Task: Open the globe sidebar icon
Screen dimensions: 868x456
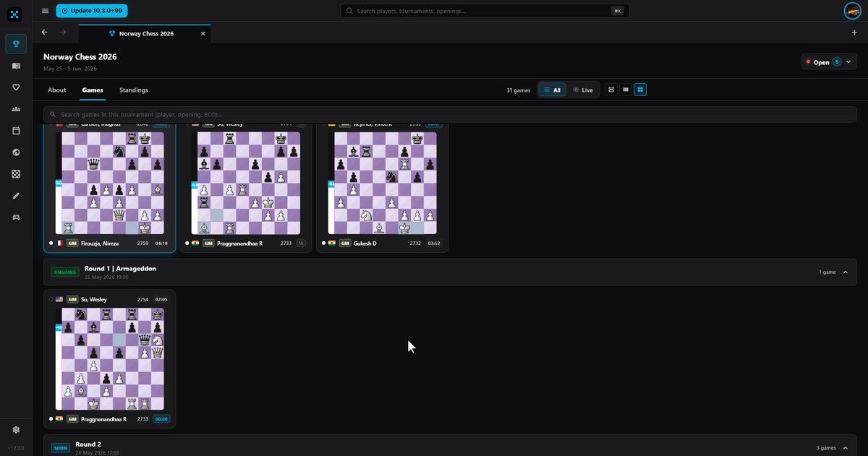Action: 16,152
